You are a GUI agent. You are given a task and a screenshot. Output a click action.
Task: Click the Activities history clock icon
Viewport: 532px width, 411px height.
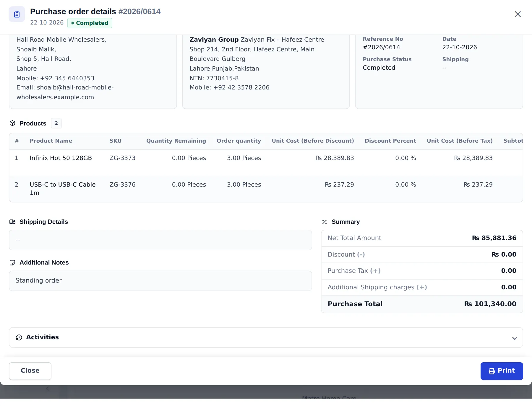pyautogui.click(x=19, y=337)
